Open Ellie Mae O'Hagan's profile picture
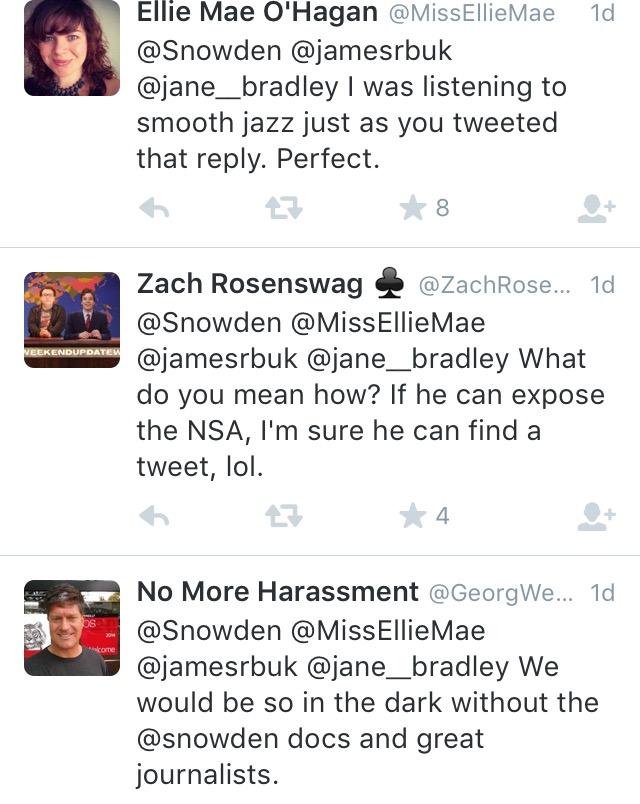Screen dimensions: 640x804 coord(71,48)
